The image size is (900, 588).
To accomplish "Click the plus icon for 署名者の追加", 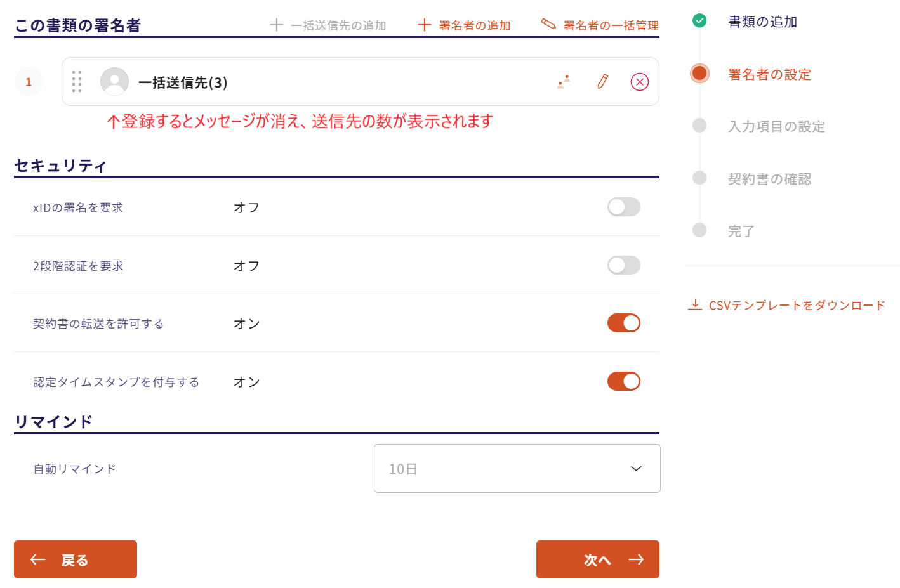I will [424, 25].
